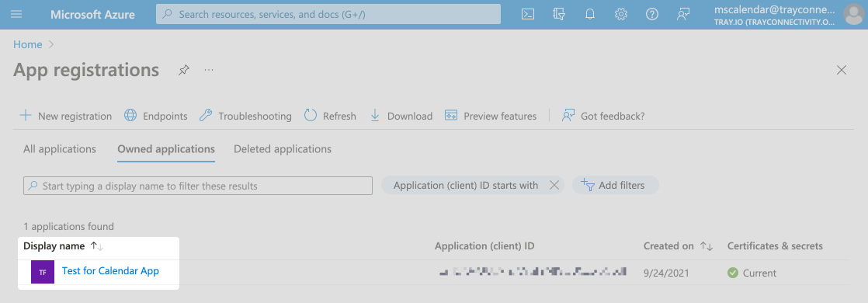
Task: Click Add filters
Action: (616, 186)
